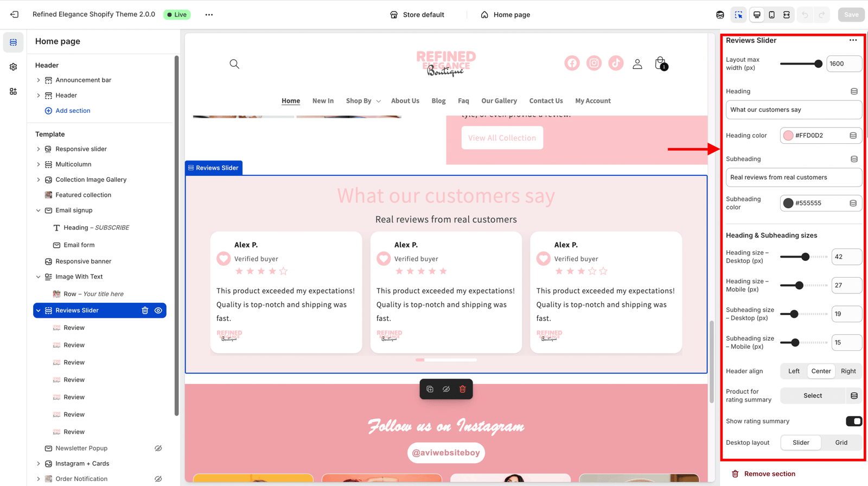Toggle the Show rating summary switch
The height and width of the screenshot is (486, 868).
tap(853, 421)
